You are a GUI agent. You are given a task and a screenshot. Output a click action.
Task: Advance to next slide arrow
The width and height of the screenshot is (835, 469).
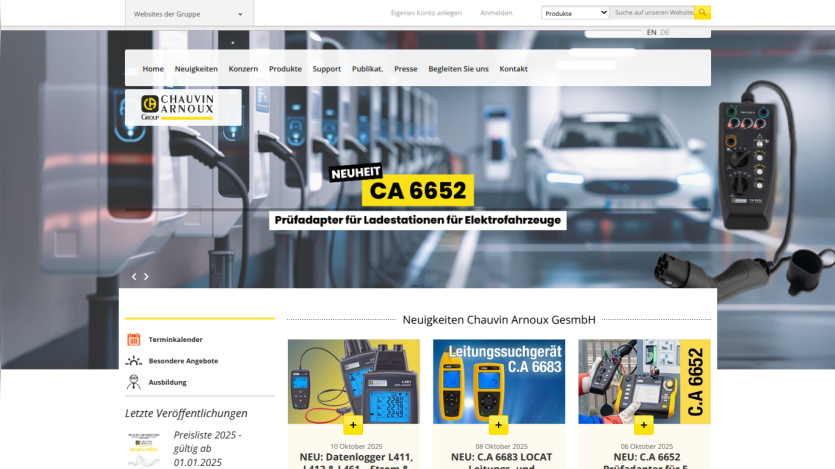tap(146, 277)
